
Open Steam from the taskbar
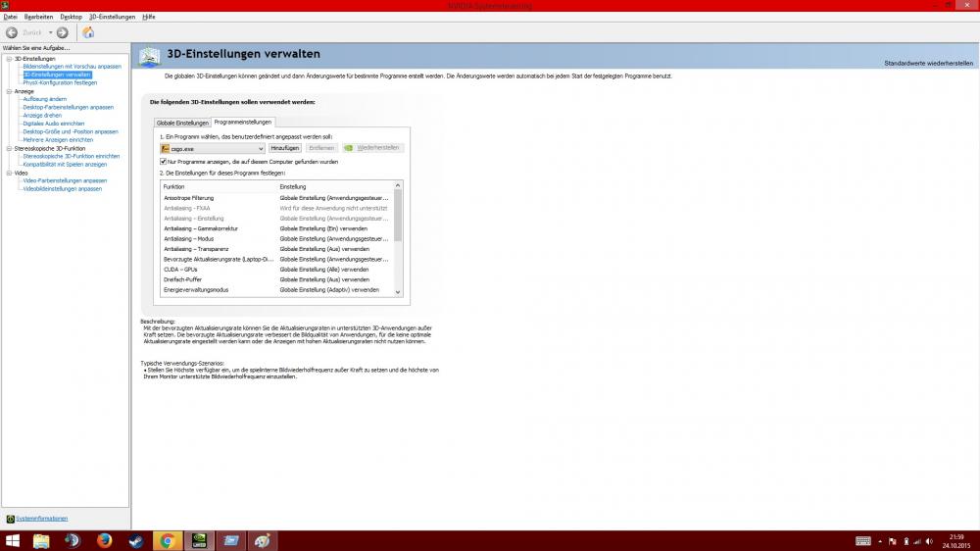[134, 540]
